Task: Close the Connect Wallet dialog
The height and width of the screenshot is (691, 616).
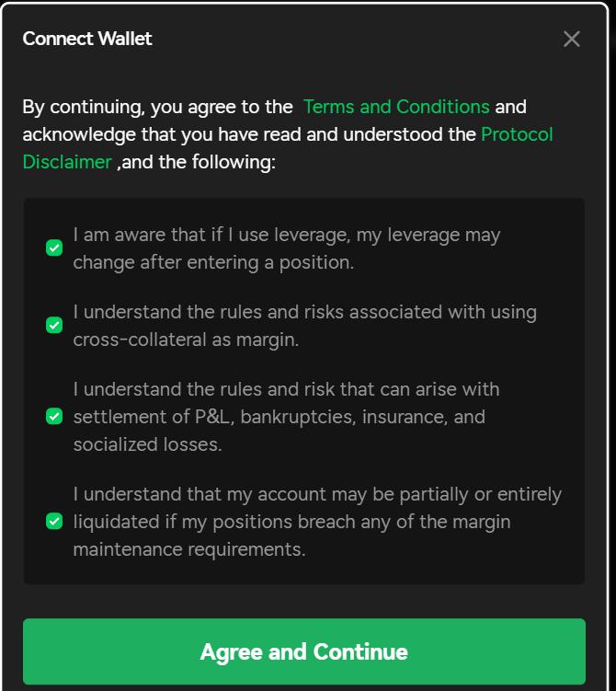Action: pos(572,39)
